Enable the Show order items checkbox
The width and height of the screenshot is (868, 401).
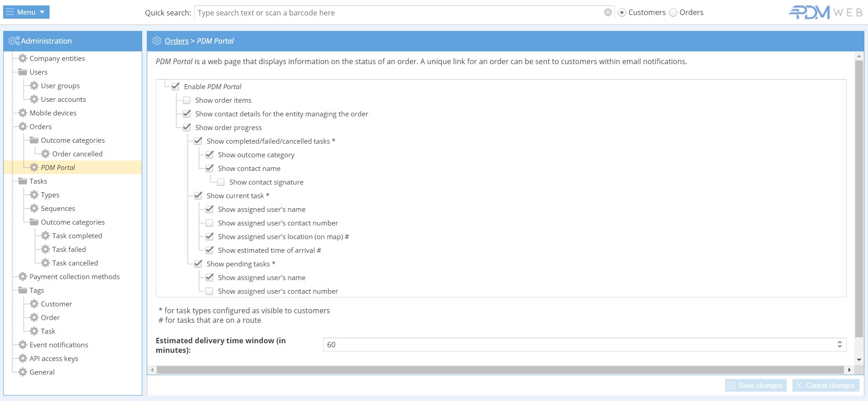187,100
